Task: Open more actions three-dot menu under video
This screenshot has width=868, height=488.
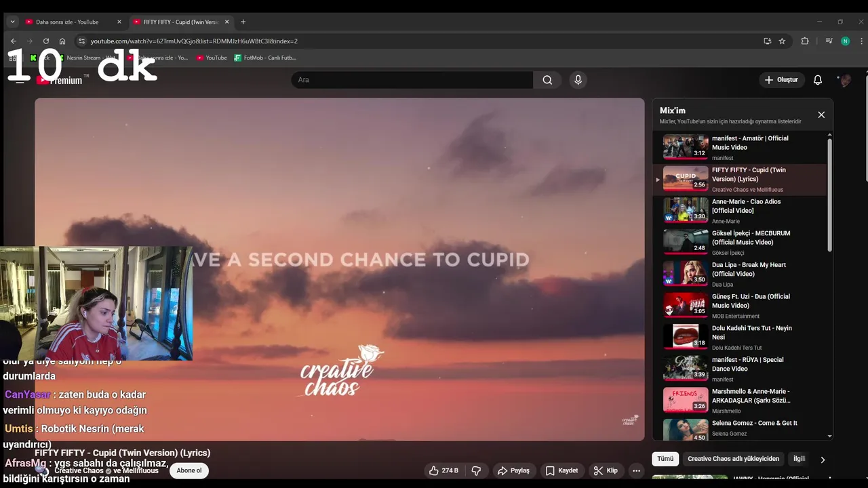Action: tap(636, 470)
